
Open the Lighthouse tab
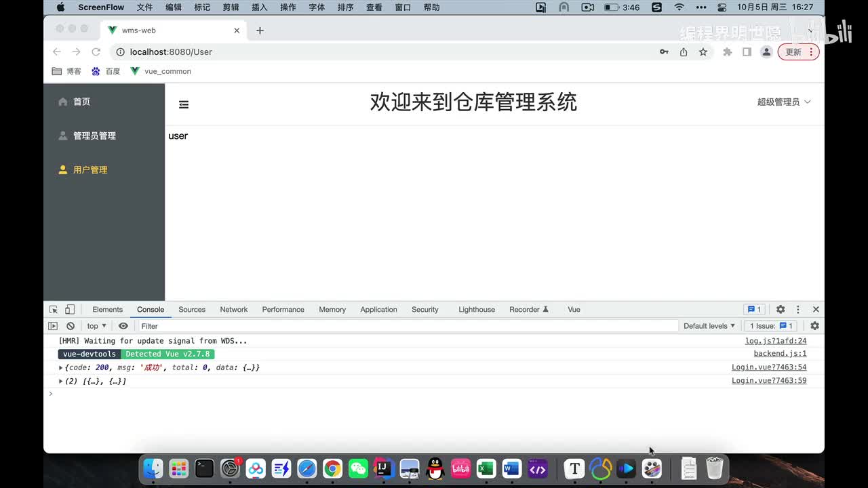[x=477, y=309]
